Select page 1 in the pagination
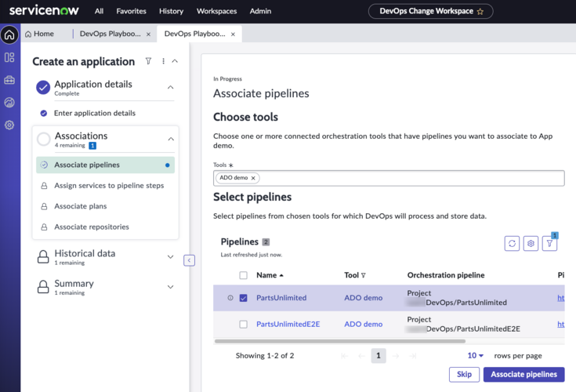This screenshot has width=576, height=392. (379, 356)
